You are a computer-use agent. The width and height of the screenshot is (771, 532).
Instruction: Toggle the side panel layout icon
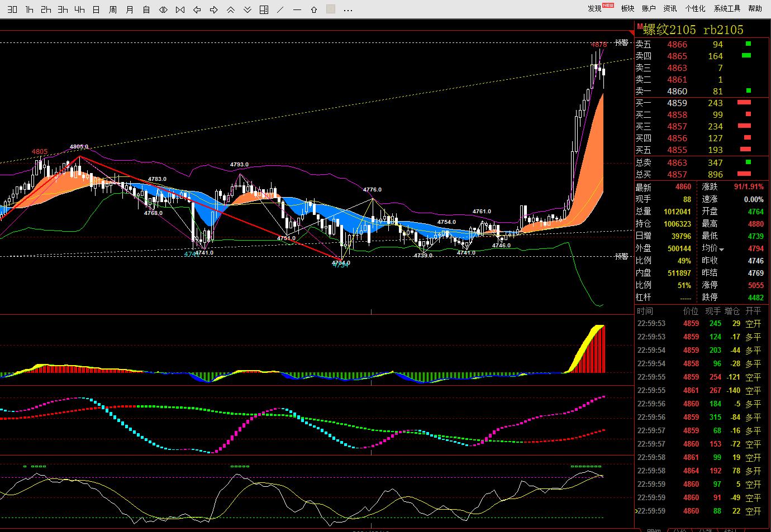click(264, 9)
